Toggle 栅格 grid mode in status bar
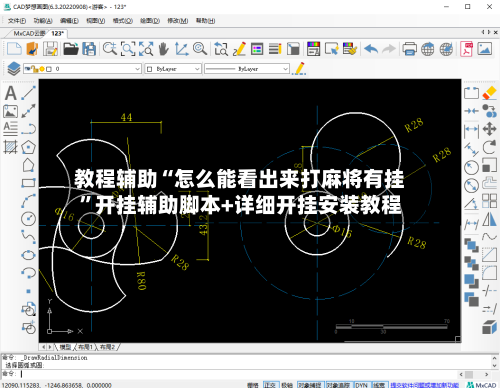This screenshot has width=500, height=388. 253,385
